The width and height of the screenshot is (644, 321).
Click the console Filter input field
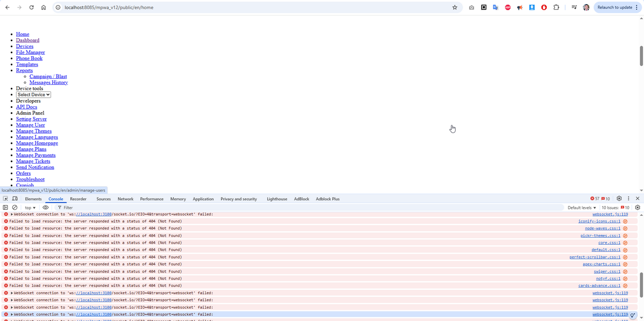pyautogui.click(x=161, y=208)
